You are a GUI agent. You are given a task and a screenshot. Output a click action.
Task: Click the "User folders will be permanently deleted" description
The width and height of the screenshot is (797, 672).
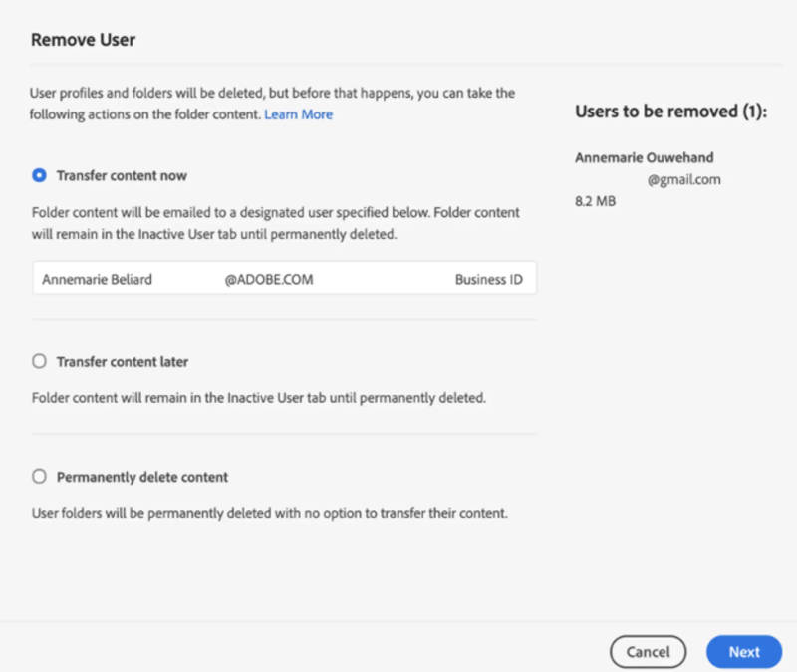269,514
